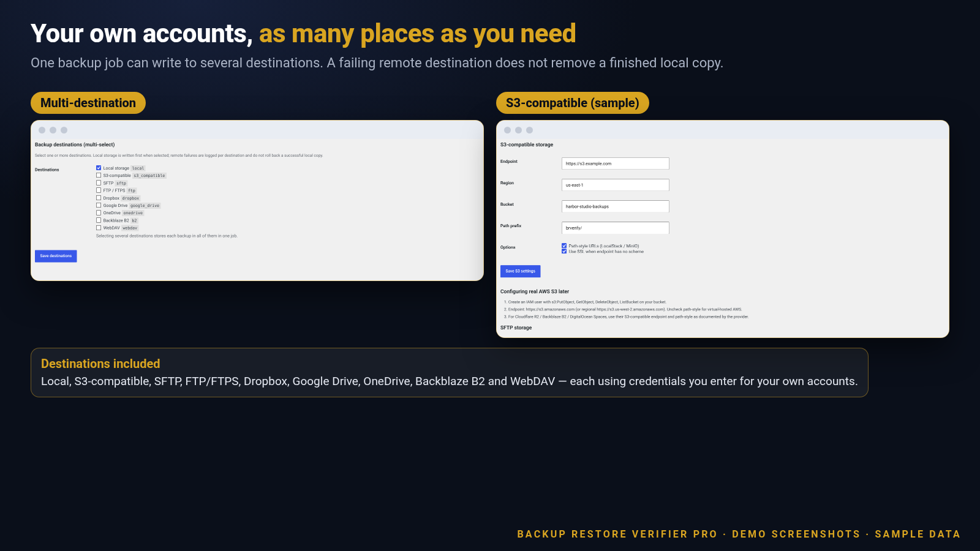Click the "Configuring real AWS S3 later" heading
Screen dimensions: 980x551
tap(535, 291)
